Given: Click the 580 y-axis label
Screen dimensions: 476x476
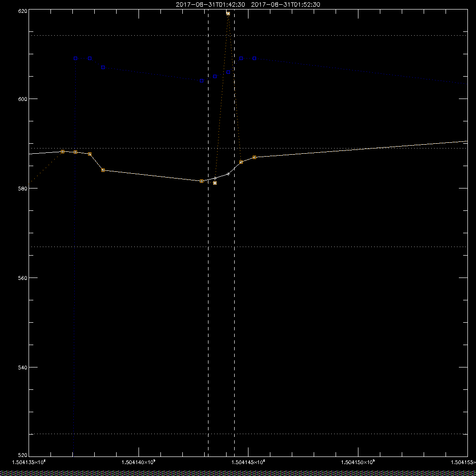Looking at the screenshot, I should [23, 188].
